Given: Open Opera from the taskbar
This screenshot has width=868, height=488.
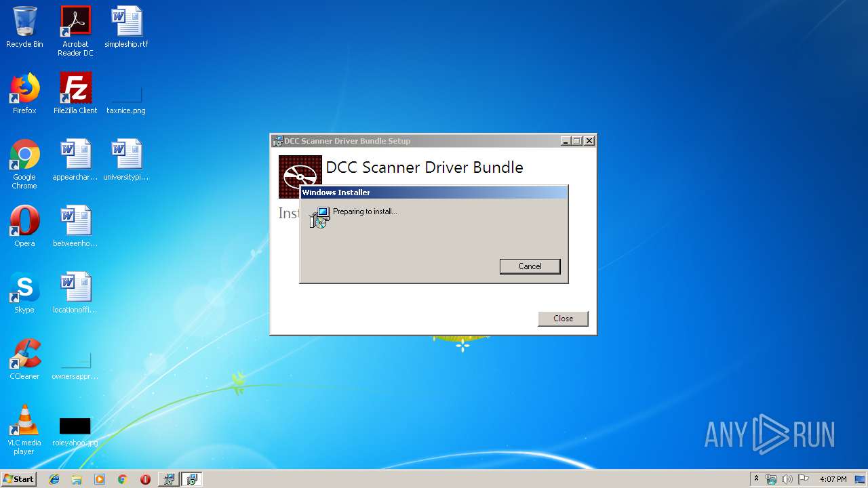Looking at the screenshot, I should pos(145,479).
